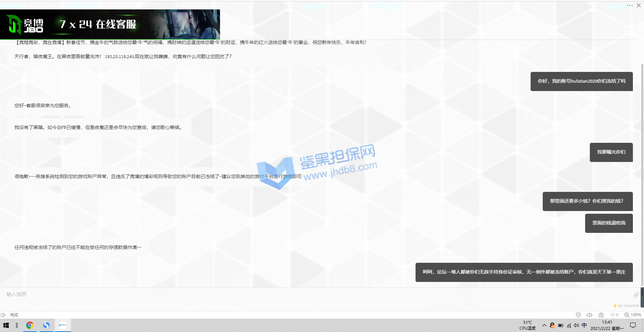Switch the 中 input method indicator
The image size is (644, 332).
584,325
